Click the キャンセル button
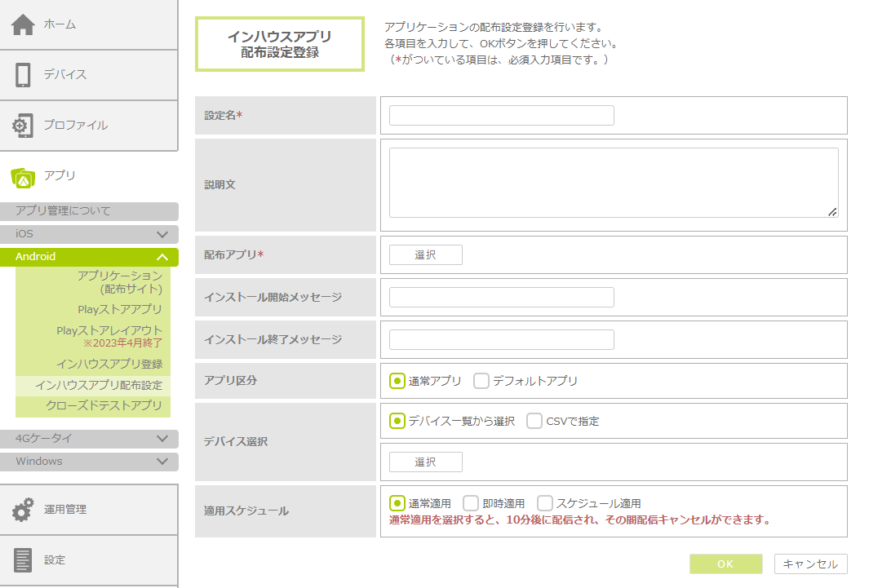The width and height of the screenshot is (869, 588). (810, 564)
